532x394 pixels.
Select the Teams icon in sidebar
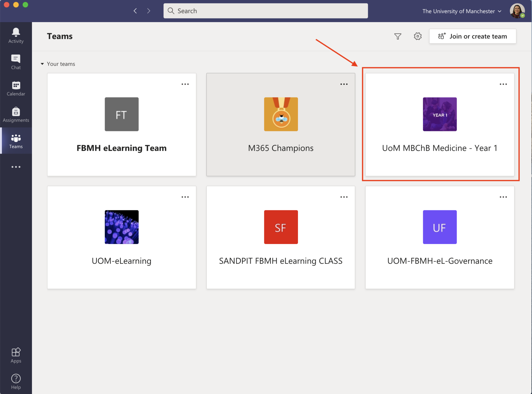16,141
